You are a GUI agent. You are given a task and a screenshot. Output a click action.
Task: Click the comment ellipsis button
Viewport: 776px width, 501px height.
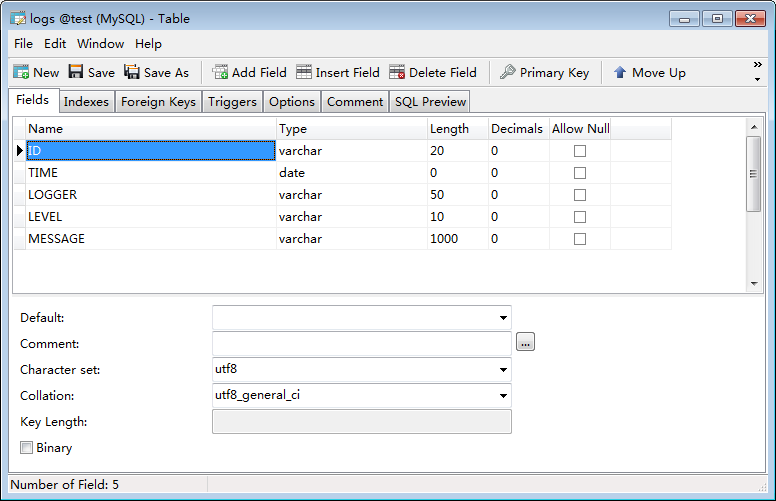(525, 342)
